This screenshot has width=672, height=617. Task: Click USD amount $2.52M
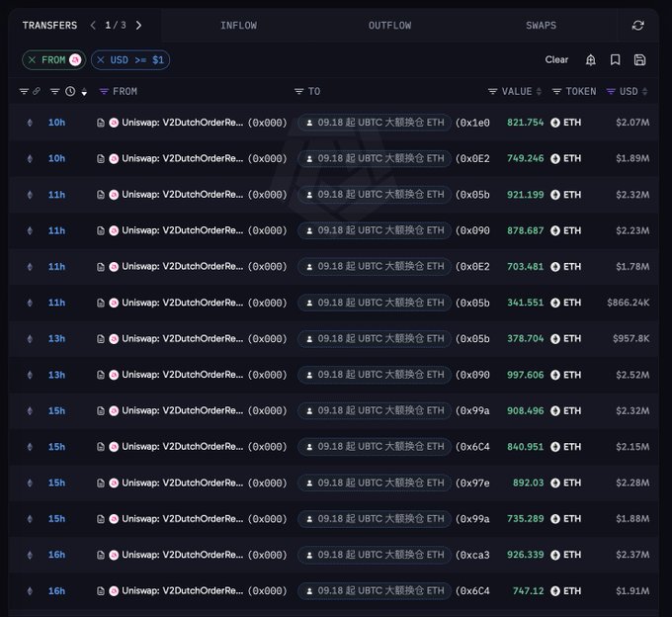[x=632, y=375]
